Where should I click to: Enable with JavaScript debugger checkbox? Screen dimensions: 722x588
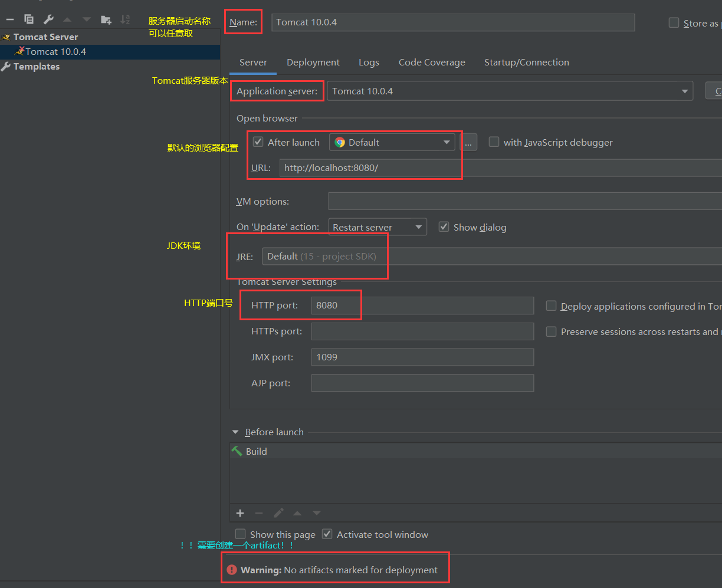494,142
